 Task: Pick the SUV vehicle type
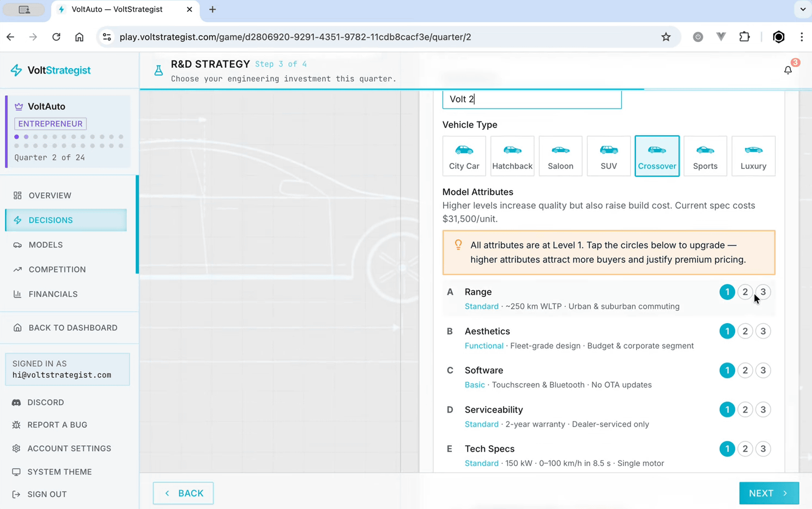coord(608,156)
